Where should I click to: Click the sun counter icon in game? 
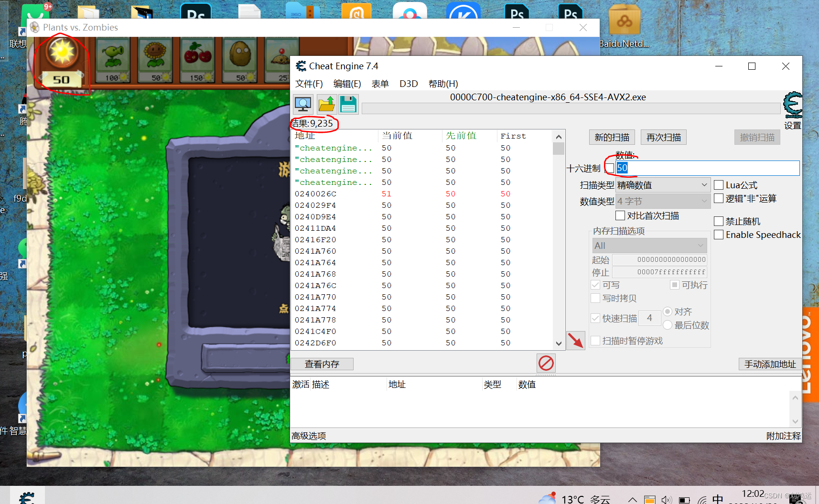tap(62, 52)
